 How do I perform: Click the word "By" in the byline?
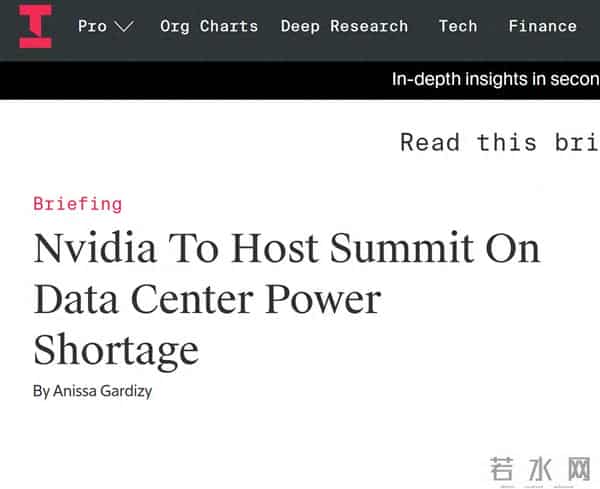click(41, 391)
